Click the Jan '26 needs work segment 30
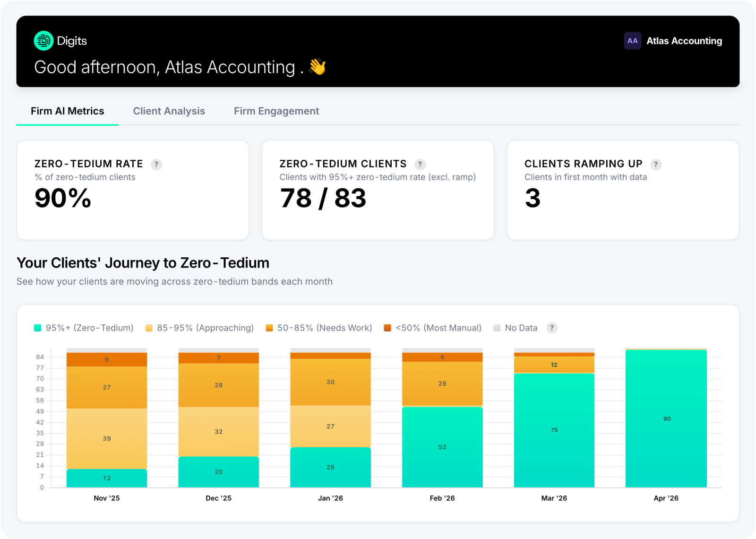The width and height of the screenshot is (756, 539). click(330, 382)
